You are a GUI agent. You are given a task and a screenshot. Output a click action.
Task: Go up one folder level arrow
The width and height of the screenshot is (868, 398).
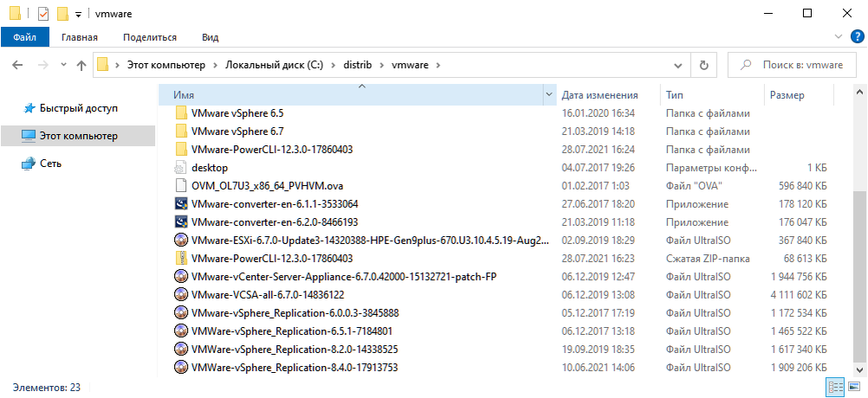pos(81,65)
